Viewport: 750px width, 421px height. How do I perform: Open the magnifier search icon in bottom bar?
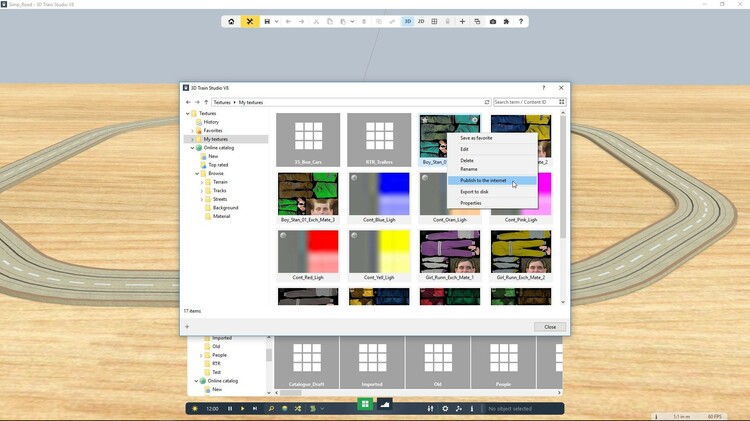tap(271, 409)
